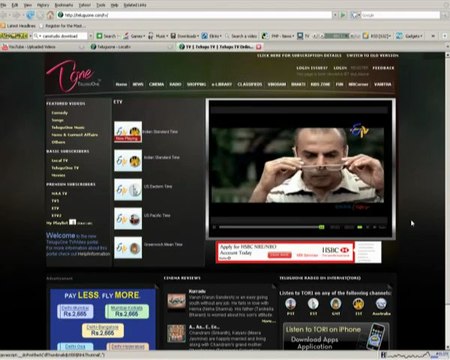450x360 pixels.
Task: Click the subscription details link
Action: coord(299,55)
